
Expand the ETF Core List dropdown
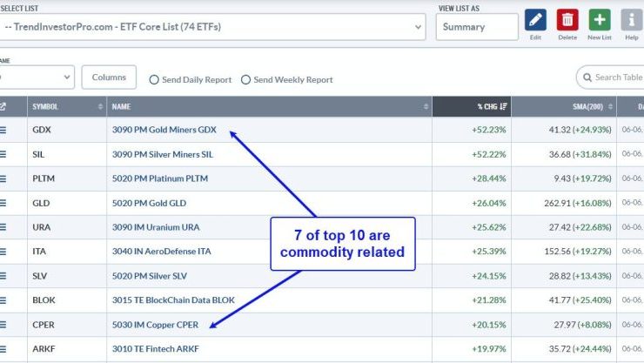point(212,27)
